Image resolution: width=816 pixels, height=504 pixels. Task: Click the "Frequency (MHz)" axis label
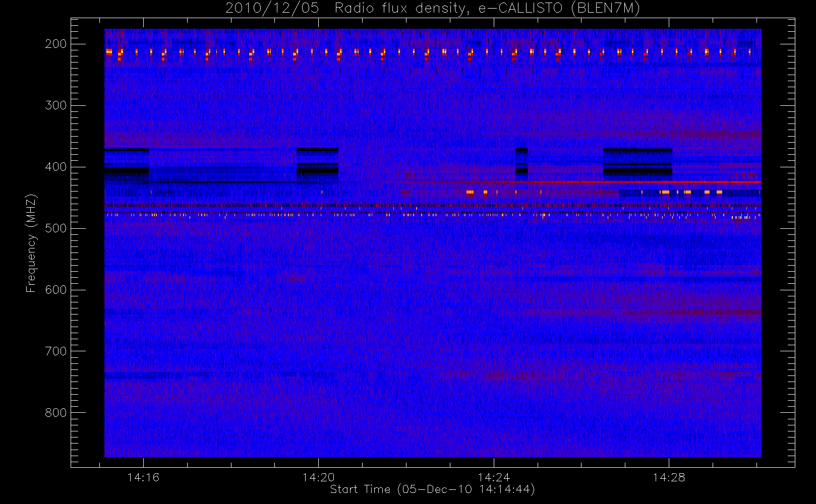(x=31, y=243)
